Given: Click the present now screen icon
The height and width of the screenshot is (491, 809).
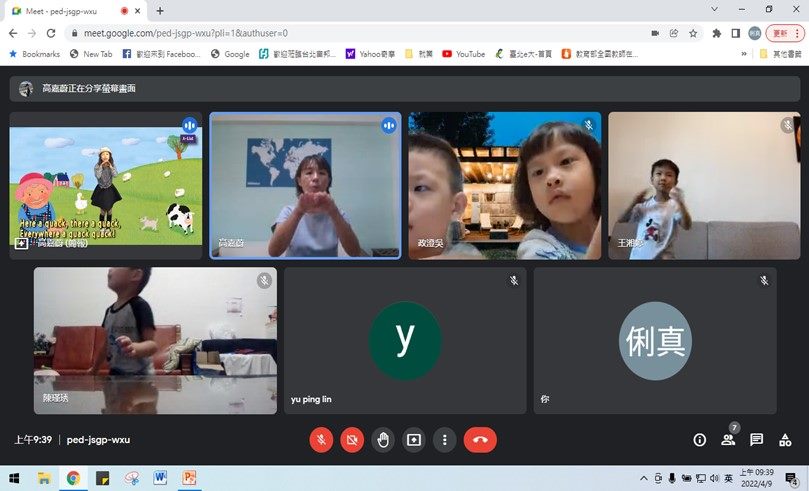Looking at the screenshot, I should [414, 439].
